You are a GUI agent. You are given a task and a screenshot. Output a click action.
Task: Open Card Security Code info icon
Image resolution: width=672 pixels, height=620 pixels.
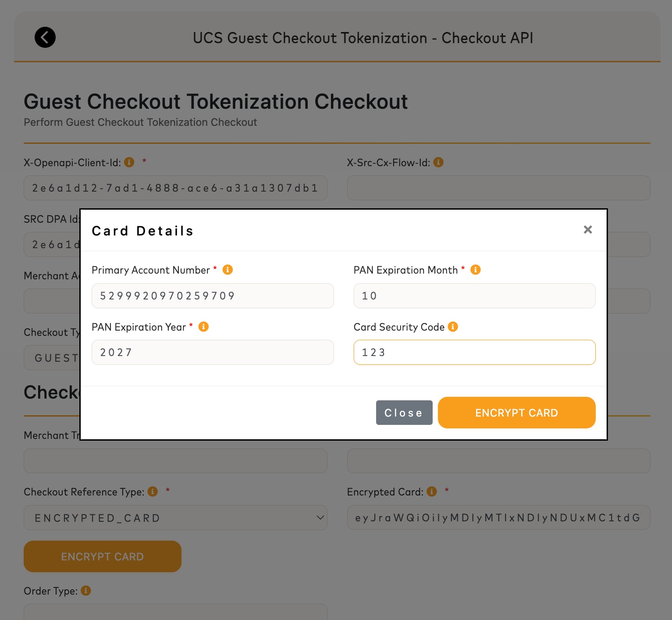click(x=453, y=327)
